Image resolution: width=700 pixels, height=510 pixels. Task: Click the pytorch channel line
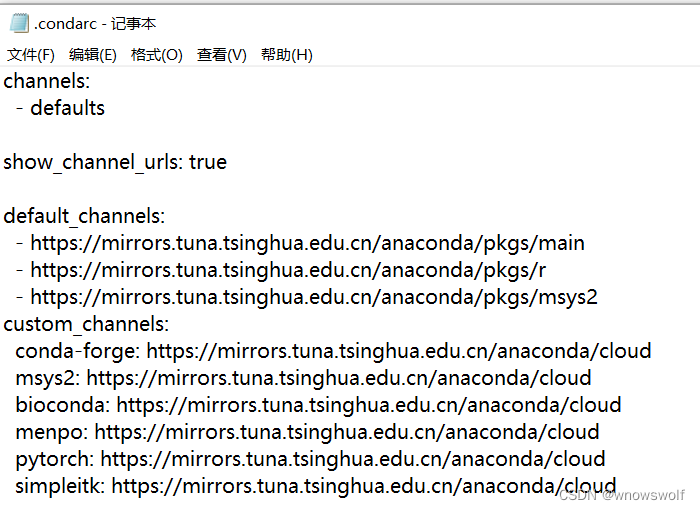point(311,459)
